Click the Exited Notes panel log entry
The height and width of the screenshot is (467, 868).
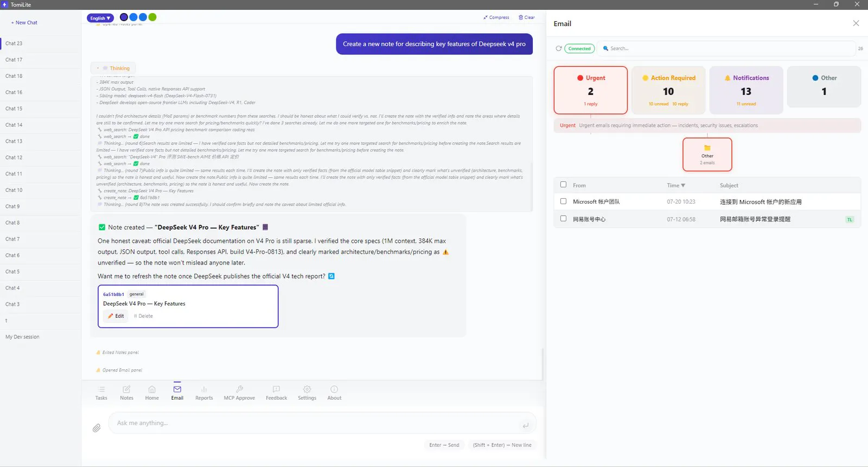click(118, 352)
